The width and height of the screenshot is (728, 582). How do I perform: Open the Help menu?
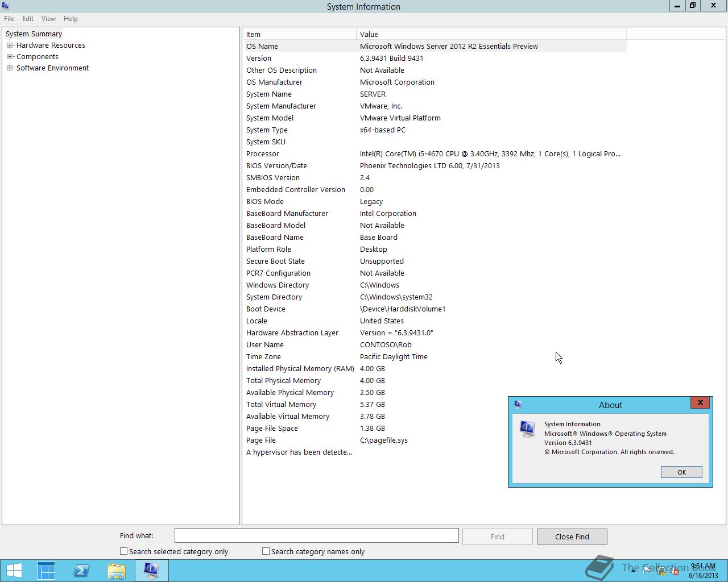(x=71, y=19)
